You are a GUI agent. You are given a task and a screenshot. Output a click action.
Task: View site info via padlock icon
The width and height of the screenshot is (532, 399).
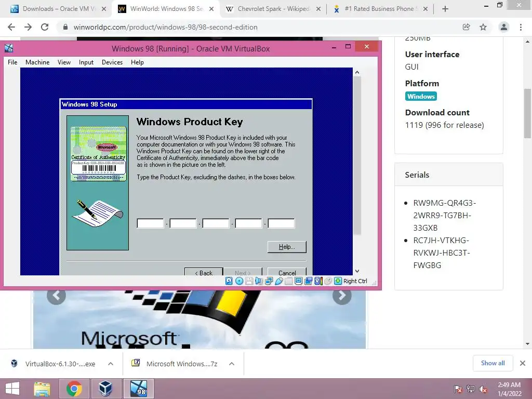[x=65, y=27]
